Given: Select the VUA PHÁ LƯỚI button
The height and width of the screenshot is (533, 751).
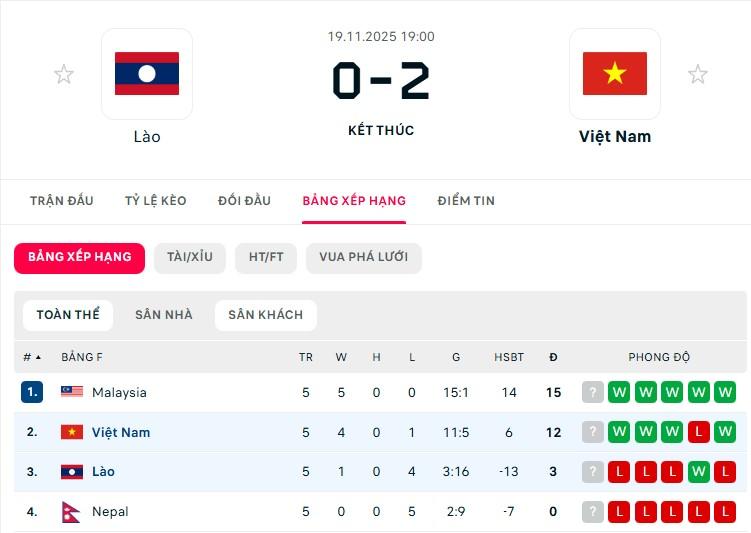Looking at the screenshot, I should coord(363,257).
